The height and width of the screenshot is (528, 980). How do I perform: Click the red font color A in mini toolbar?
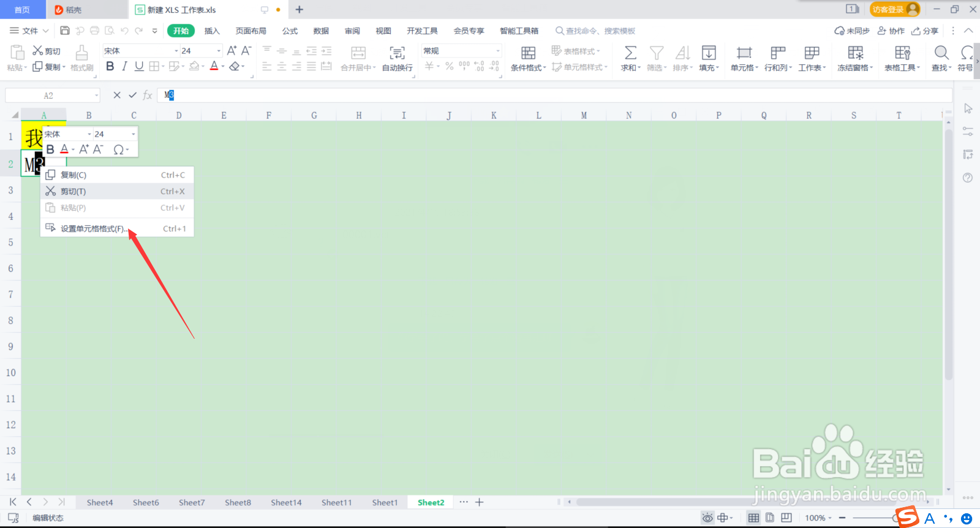[x=64, y=149]
